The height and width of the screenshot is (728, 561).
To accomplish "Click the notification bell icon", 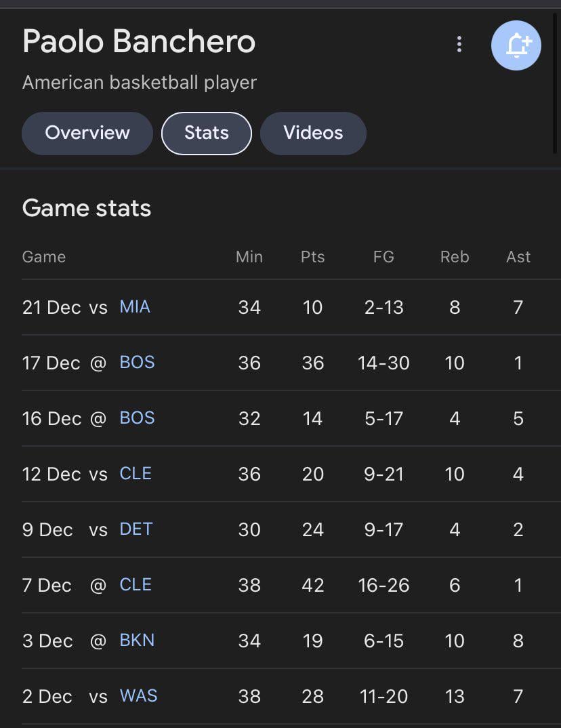I will click(x=516, y=45).
